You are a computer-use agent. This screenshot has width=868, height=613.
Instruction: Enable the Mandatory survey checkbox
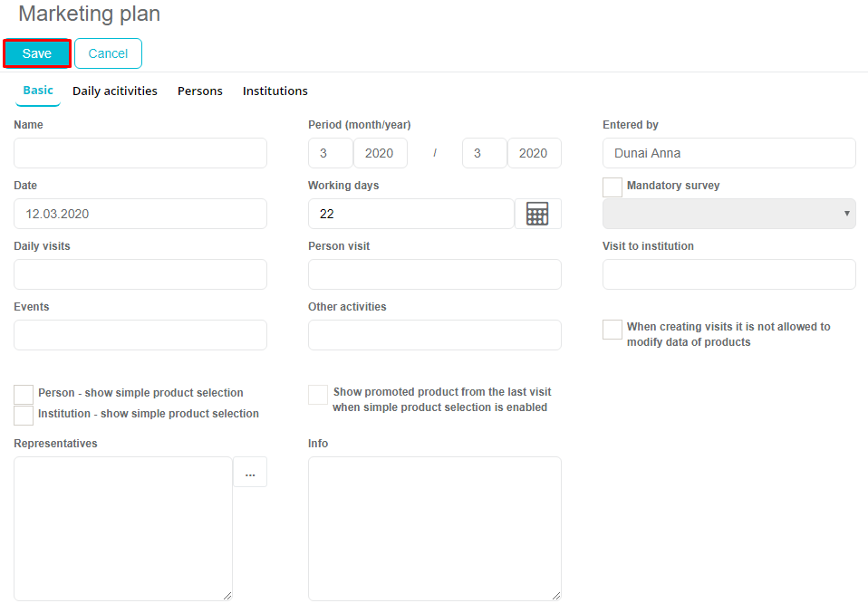tap(612, 187)
